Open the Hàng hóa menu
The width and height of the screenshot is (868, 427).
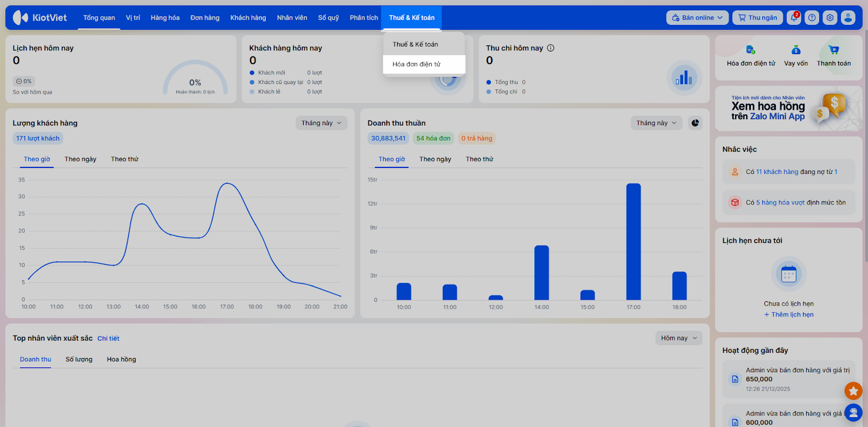click(165, 18)
